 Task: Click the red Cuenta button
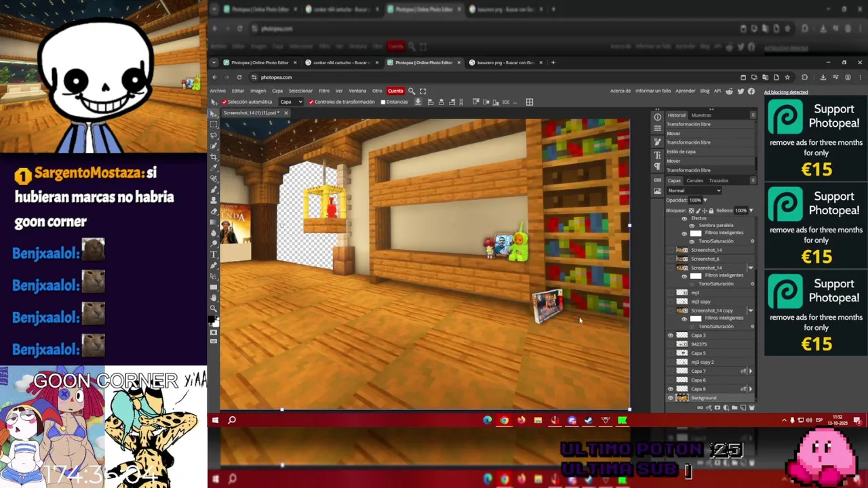click(395, 91)
